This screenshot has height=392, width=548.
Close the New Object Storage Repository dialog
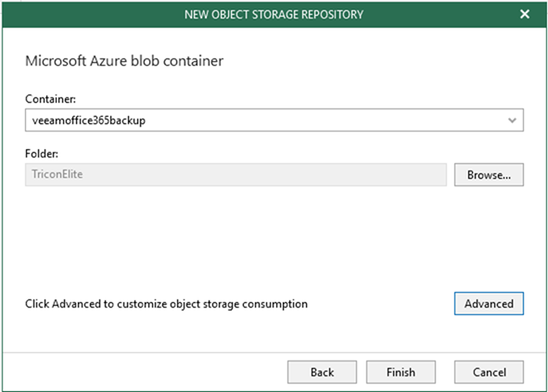point(524,14)
